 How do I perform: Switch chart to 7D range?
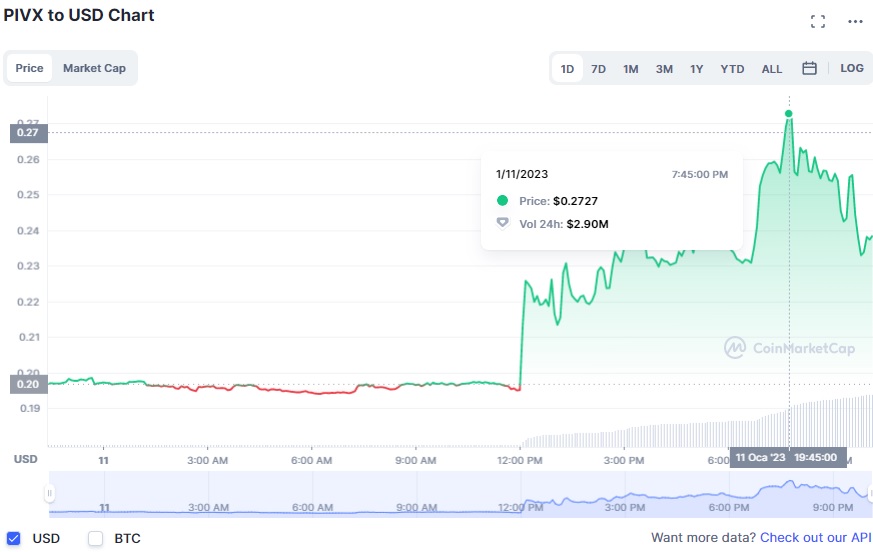(x=598, y=69)
